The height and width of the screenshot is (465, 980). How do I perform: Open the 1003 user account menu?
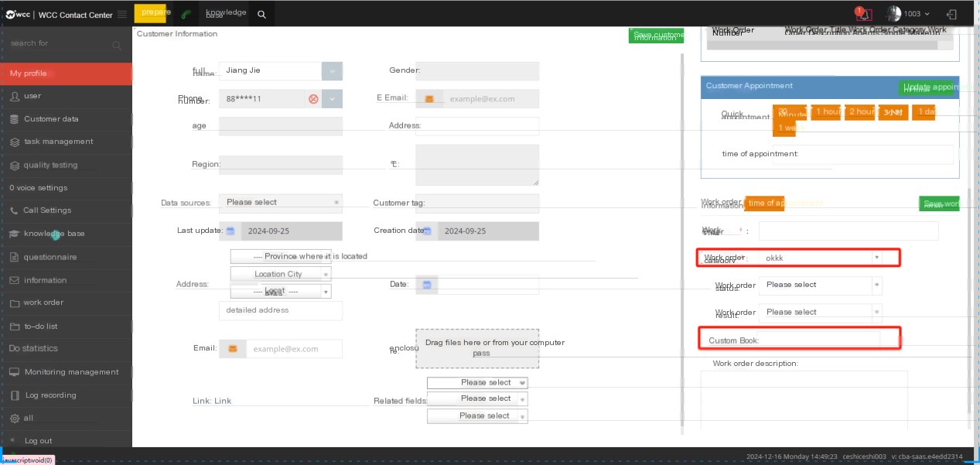(x=917, y=14)
